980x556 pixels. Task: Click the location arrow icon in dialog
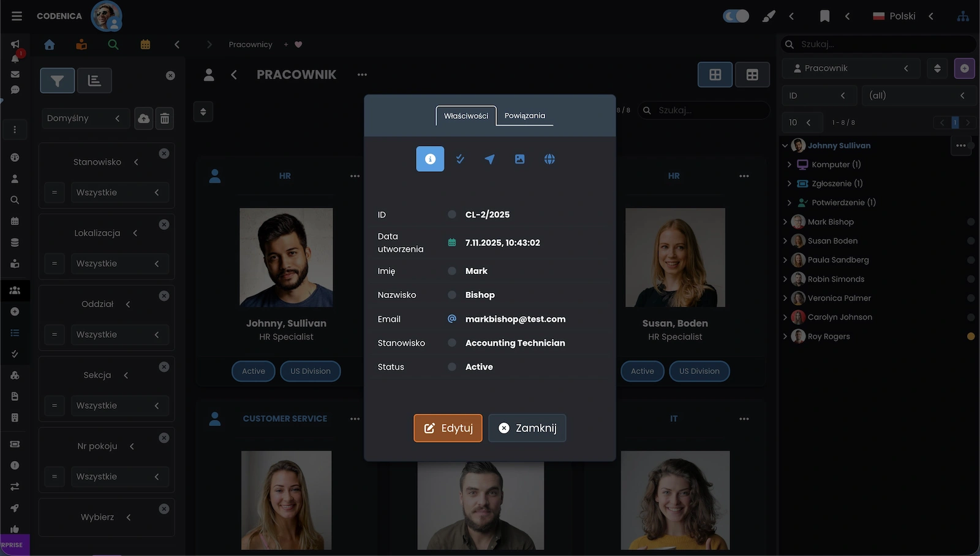(x=489, y=159)
